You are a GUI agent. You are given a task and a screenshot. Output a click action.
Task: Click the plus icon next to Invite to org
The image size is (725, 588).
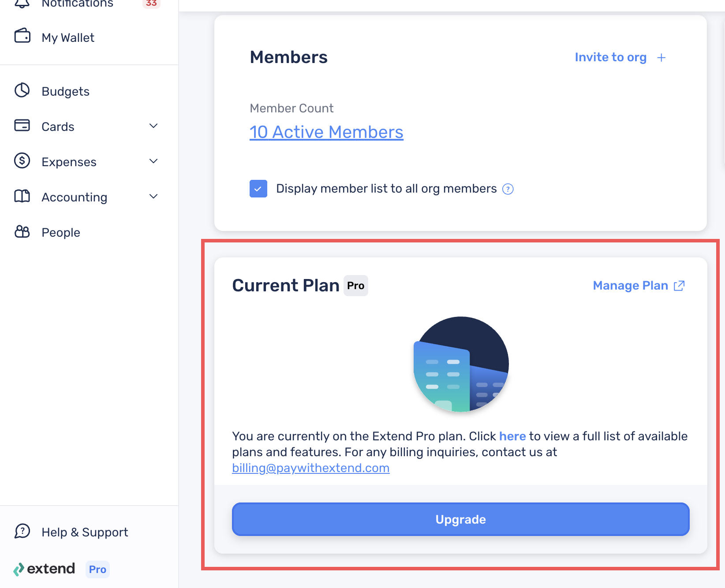[661, 58]
